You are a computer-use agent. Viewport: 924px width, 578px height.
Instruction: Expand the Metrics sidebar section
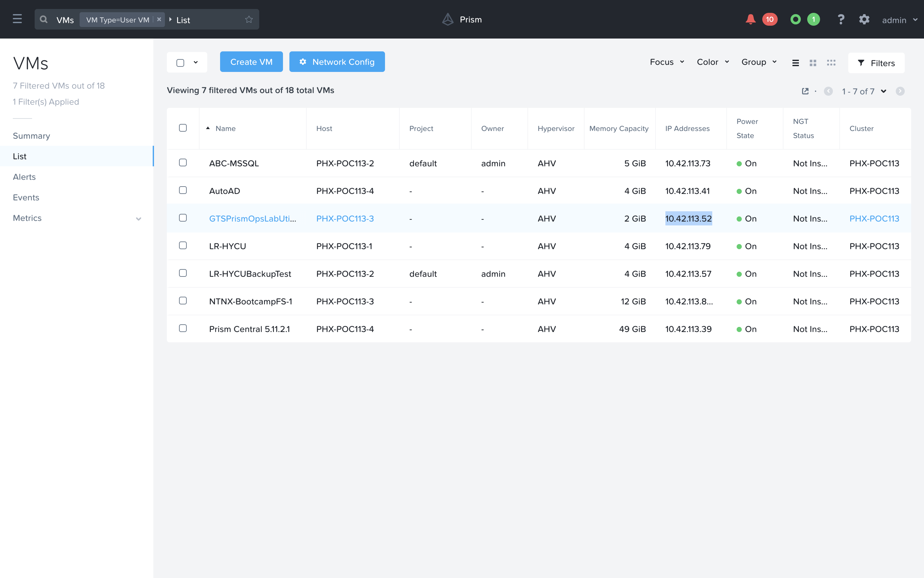point(139,219)
